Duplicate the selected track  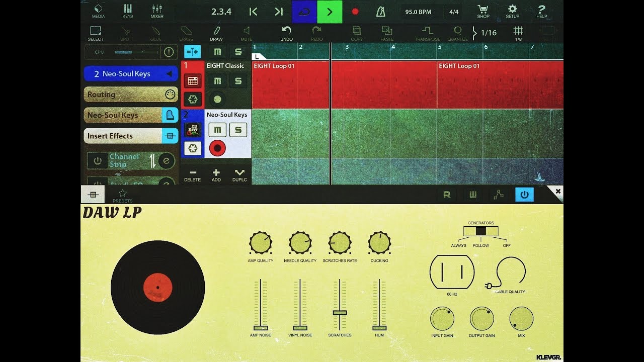coord(239,175)
